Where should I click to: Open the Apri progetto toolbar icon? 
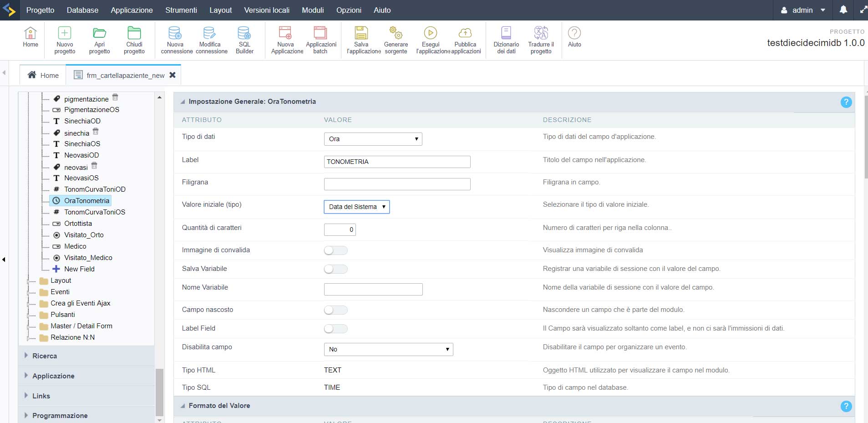point(99,40)
